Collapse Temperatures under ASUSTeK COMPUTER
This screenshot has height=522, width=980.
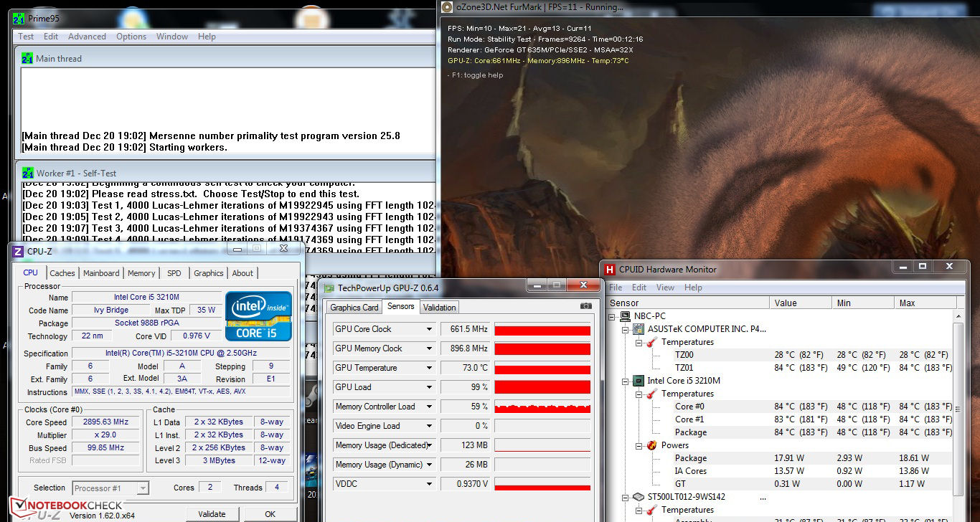pos(638,342)
